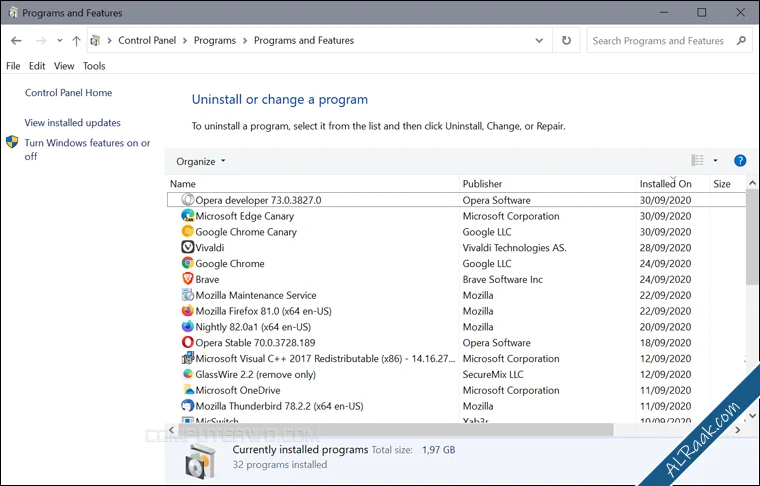This screenshot has width=760, height=486.
Task: Refresh the Programs and Features list
Action: pos(566,40)
